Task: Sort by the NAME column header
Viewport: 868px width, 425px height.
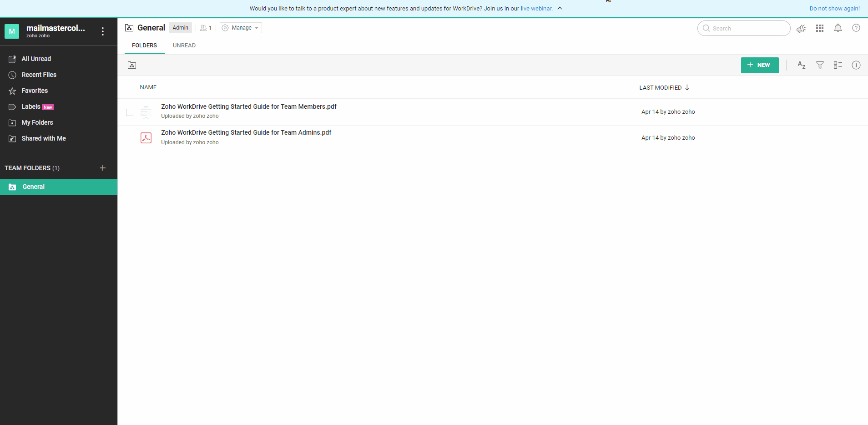Action: coord(148,87)
